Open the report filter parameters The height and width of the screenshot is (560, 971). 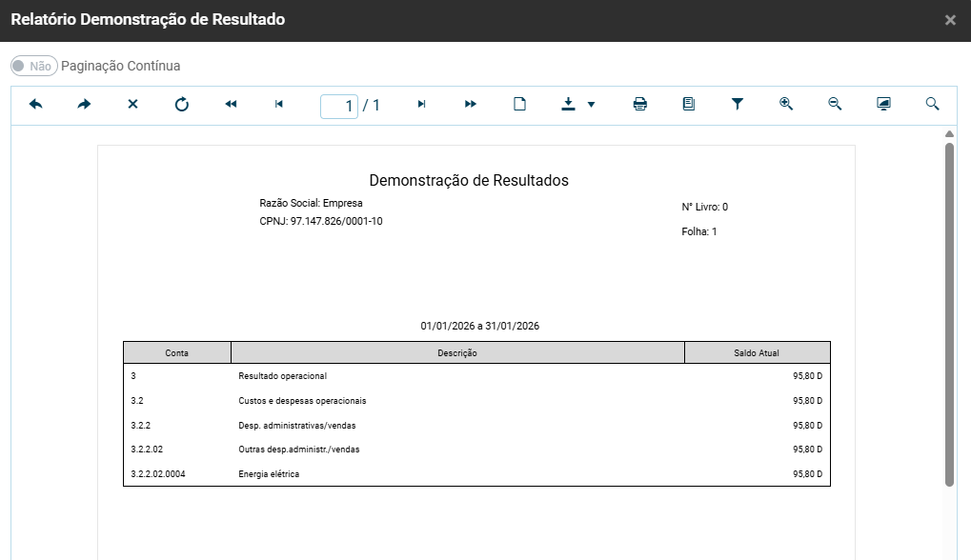point(737,104)
